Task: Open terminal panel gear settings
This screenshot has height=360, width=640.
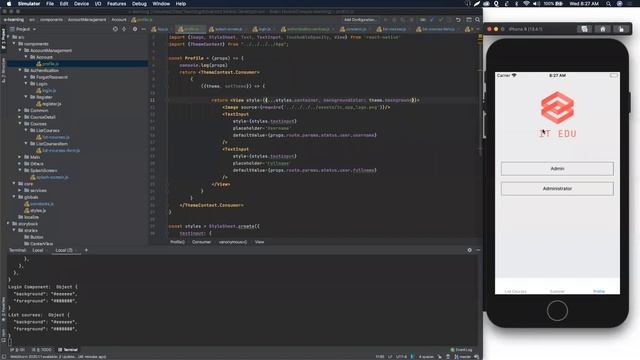Action: [x=469, y=250]
